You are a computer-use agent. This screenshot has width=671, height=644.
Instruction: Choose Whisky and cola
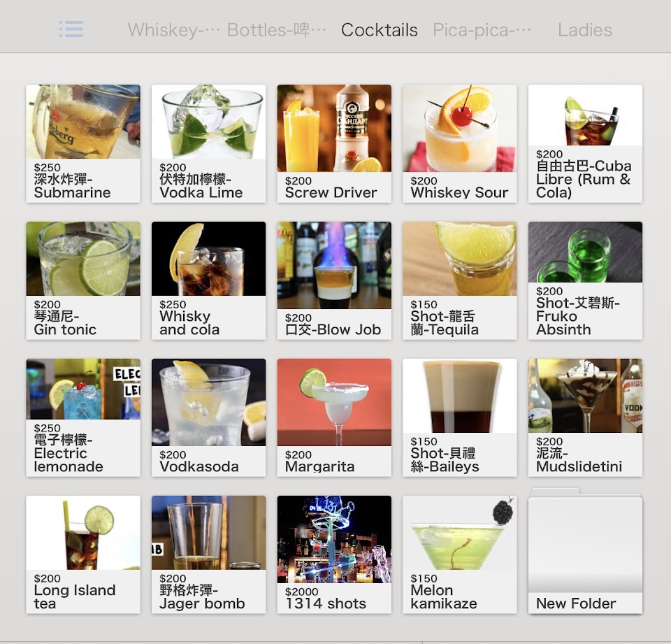[208, 280]
